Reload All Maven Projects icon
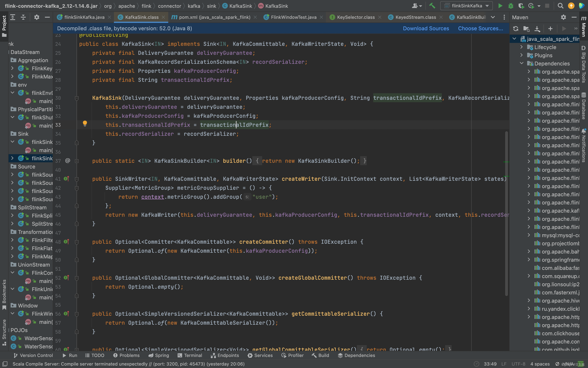Screen dimensions: 588x368 coord(516,29)
